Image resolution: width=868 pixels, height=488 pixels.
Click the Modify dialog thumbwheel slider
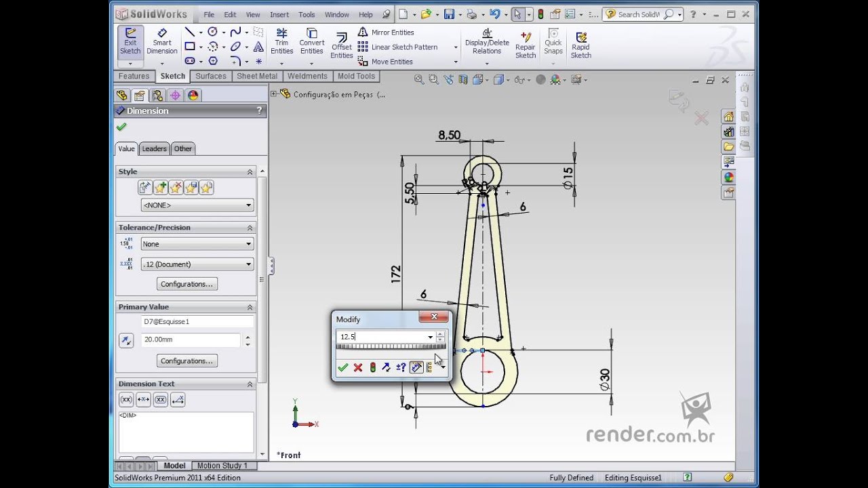click(391, 347)
